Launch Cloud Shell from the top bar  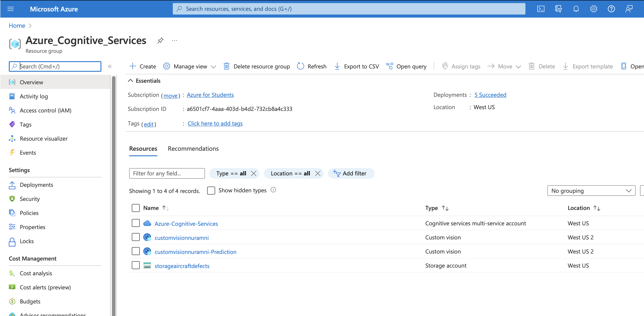coord(541,9)
